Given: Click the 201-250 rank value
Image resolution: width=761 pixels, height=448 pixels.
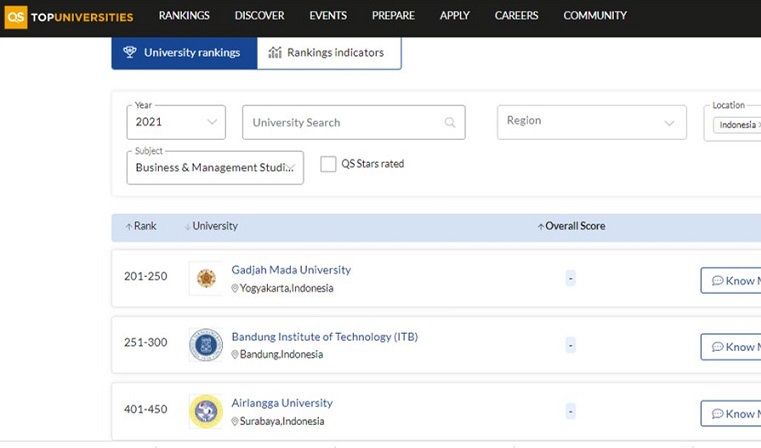Looking at the screenshot, I should click(146, 276).
